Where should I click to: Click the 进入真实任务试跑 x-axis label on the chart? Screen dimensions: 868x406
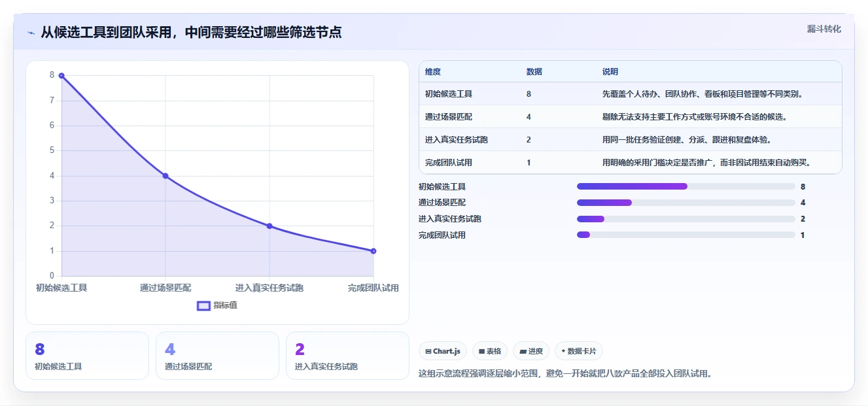click(x=269, y=288)
